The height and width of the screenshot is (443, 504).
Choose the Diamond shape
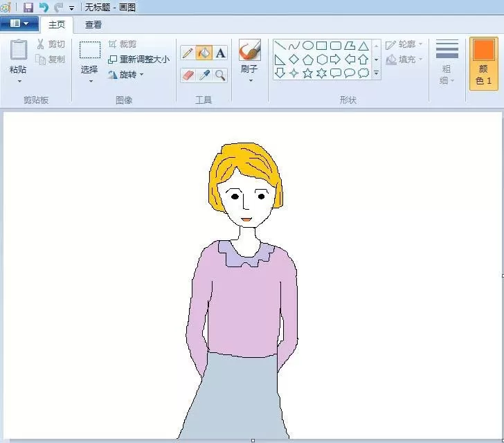[294, 60]
